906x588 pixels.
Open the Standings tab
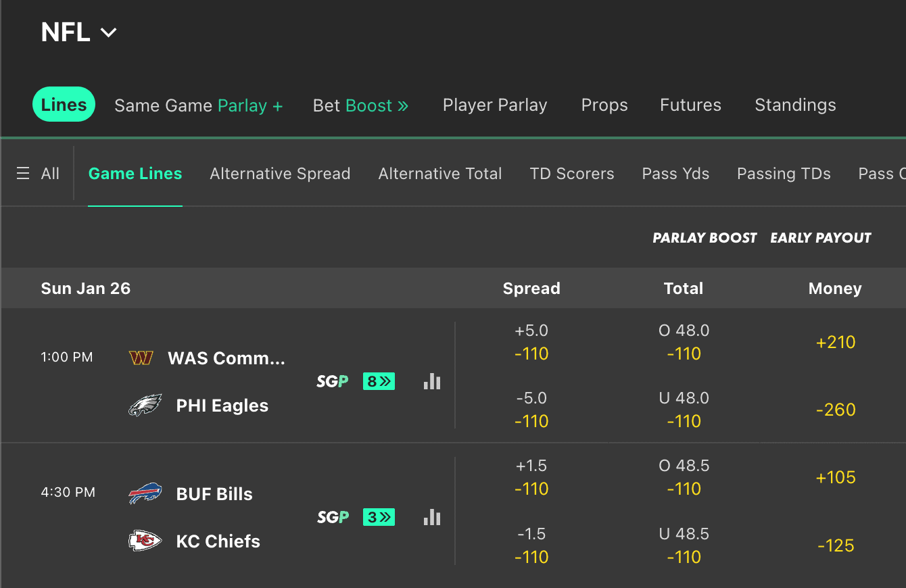pos(795,105)
